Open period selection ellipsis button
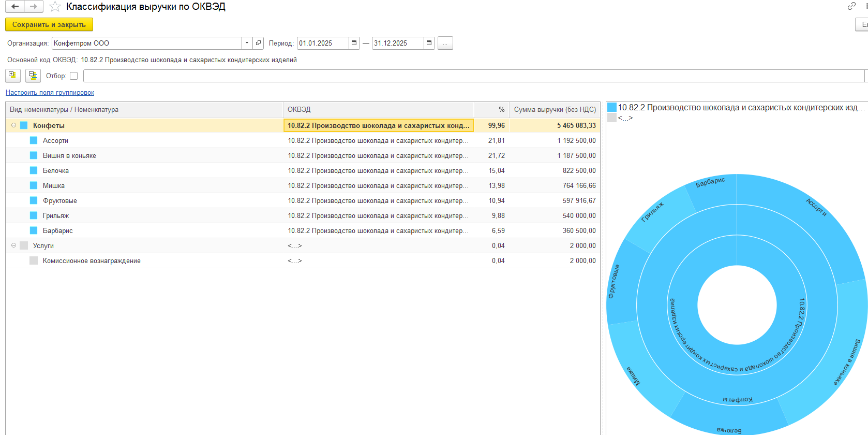Image resolution: width=868 pixels, height=435 pixels. (445, 44)
